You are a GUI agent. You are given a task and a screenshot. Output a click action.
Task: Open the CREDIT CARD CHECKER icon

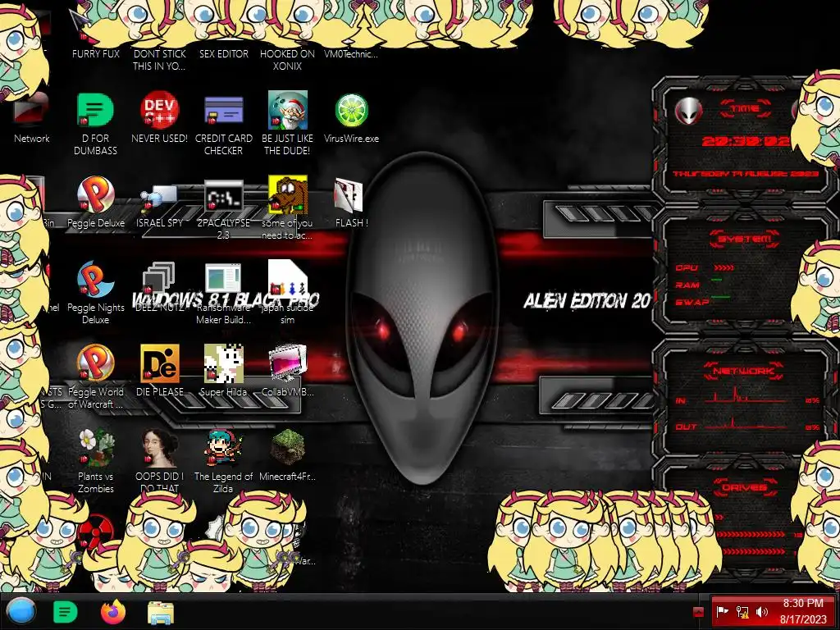pyautogui.click(x=223, y=110)
